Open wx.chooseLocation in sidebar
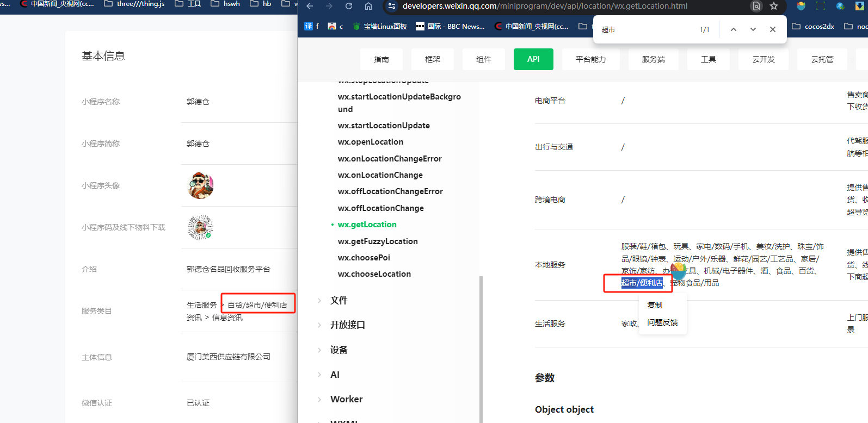Image resolution: width=868 pixels, height=423 pixels. click(x=374, y=274)
